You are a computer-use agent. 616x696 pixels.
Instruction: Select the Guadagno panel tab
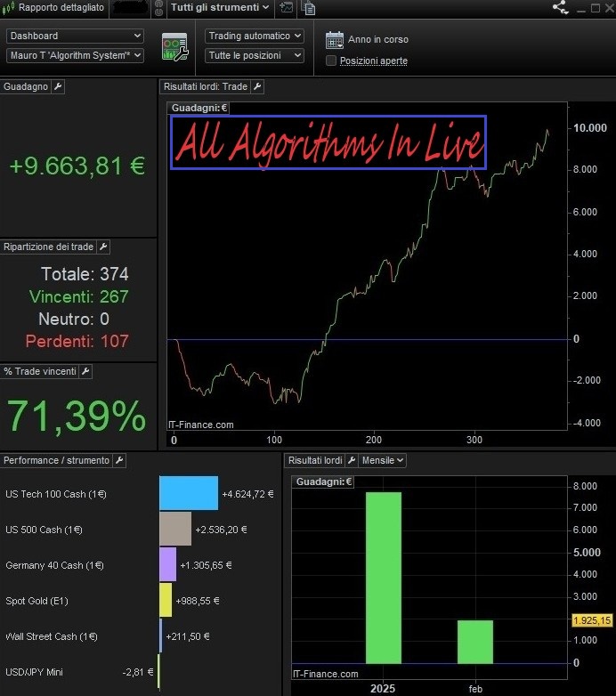[26, 86]
